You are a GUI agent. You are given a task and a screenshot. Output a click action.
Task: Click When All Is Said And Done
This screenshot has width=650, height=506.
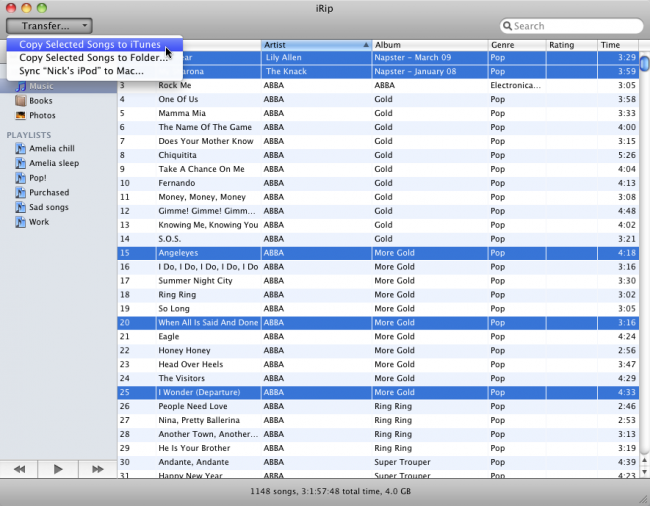pyautogui.click(x=378, y=322)
